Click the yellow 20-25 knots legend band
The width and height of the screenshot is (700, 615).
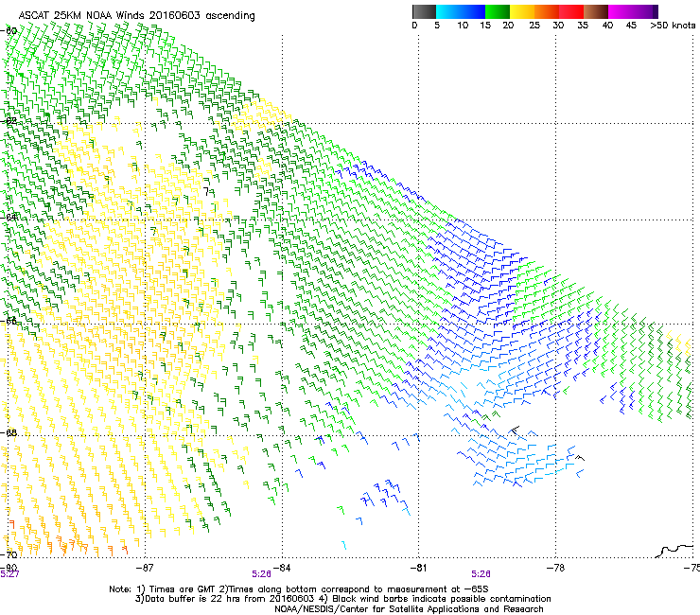(x=522, y=11)
